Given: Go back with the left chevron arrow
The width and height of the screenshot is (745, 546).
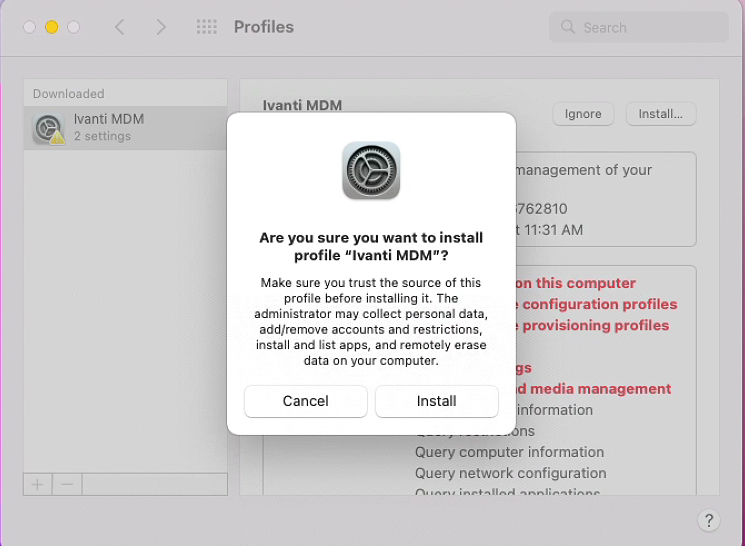Looking at the screenshot, I should [120, 27].
